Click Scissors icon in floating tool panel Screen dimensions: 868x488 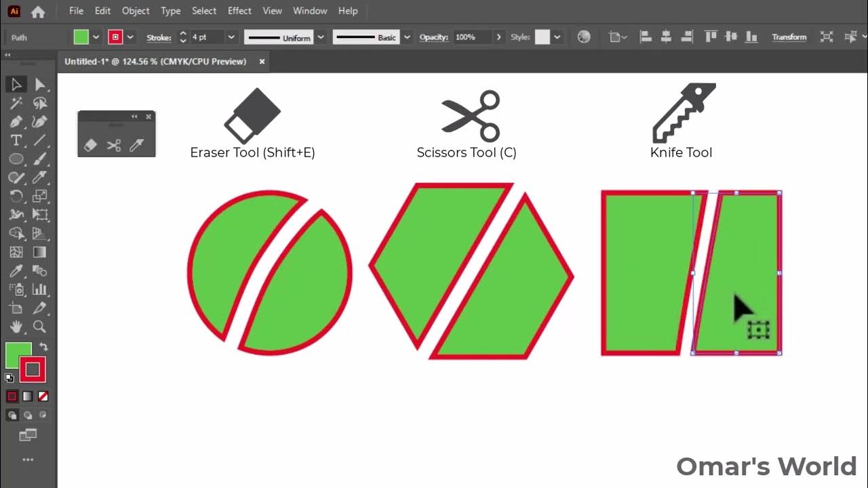click(113, 145)
